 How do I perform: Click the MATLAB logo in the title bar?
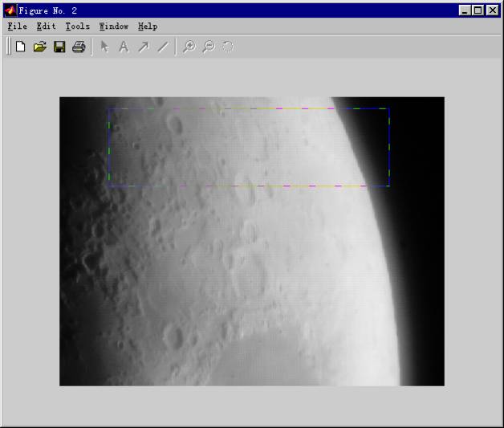click(10, 10)
